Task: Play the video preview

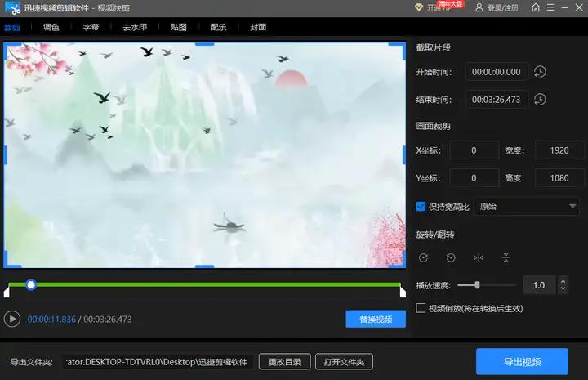Action: click(11, 319)
